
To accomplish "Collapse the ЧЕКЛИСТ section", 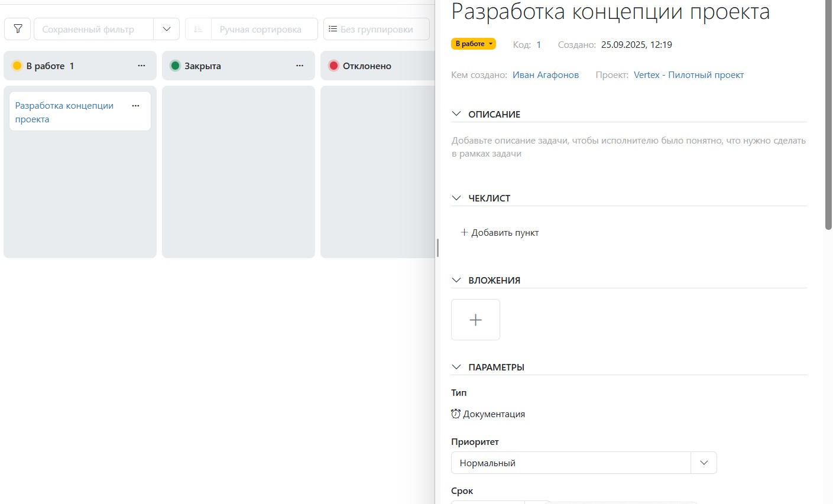I will [456, 198].
